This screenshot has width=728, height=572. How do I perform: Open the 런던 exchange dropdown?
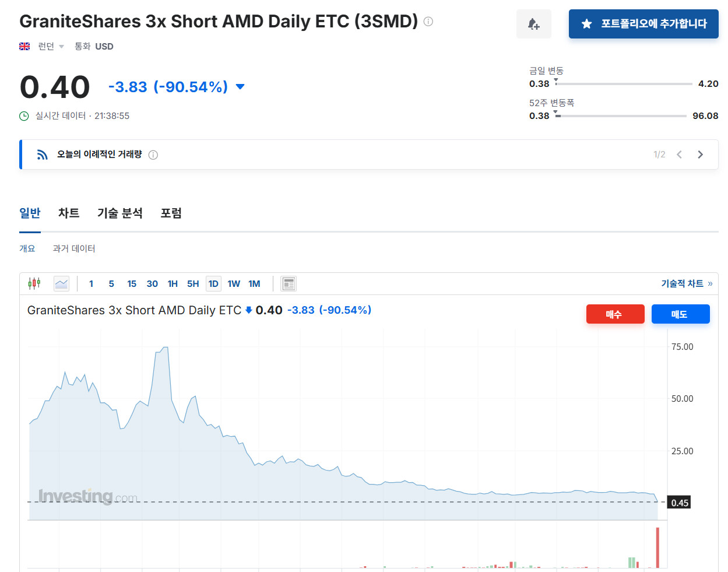(x=51, y=47)
